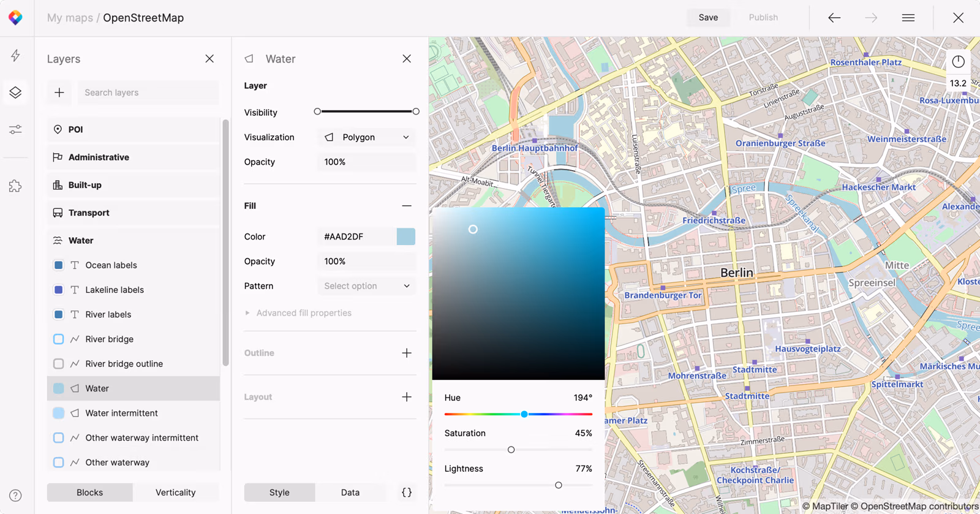The width and height of the screenshot is (980, 514).
Task: Toggle Ocean labels layer visibility
Action: coord(58,265)
